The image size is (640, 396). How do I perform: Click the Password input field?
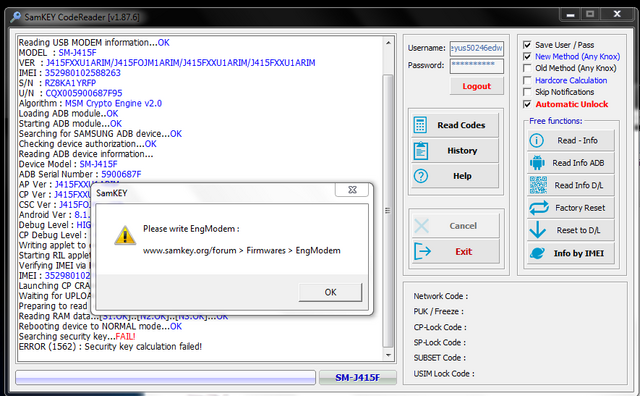click(477, 66)
